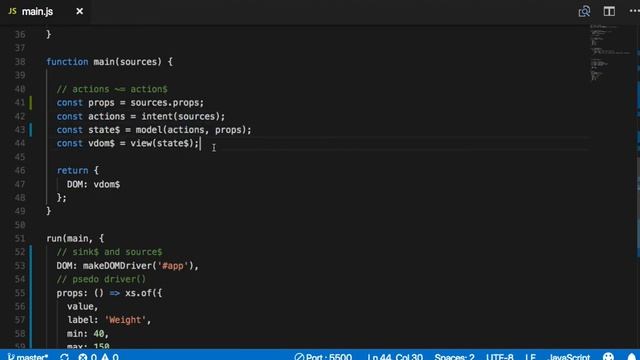Click 'min: 40,' on line 58
Viewport: 640px width, 360px height.
(88, 334)
